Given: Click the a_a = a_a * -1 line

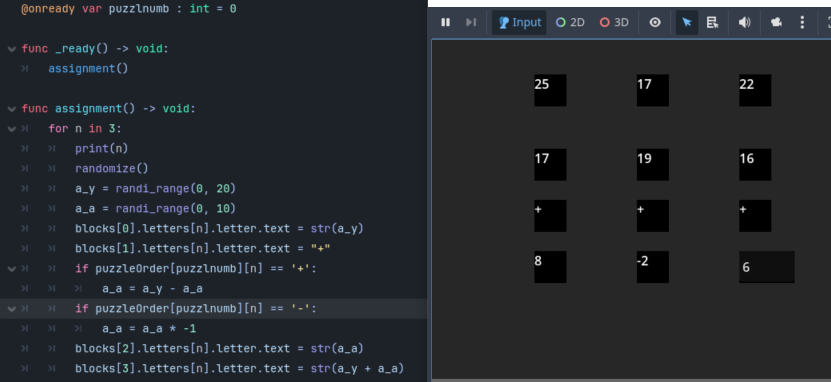Looking at the screenshot, I should point(149,328).
